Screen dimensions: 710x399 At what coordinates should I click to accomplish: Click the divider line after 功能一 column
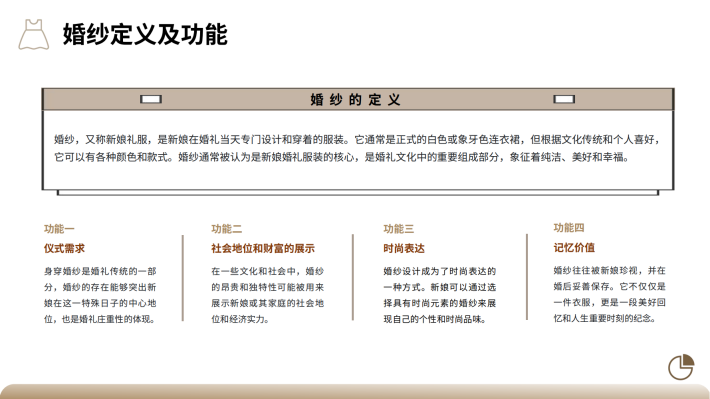tap(183, 278)
